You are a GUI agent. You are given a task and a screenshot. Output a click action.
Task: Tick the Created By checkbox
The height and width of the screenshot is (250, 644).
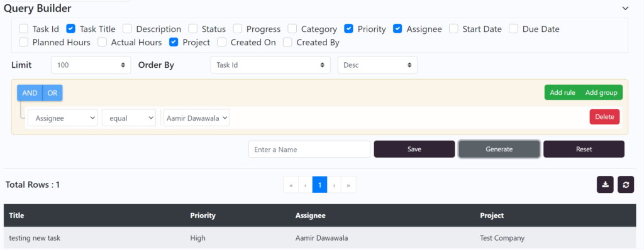tap(288, 42)
